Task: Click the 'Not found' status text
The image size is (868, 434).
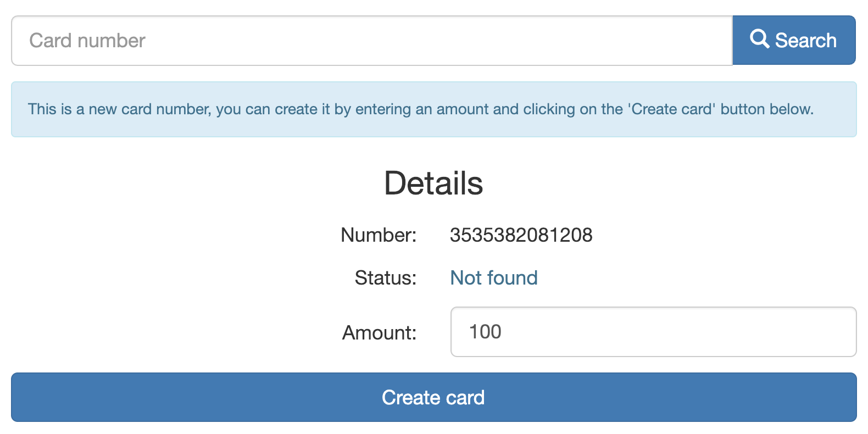Action: pyautogui.click(x=493, y=278)
